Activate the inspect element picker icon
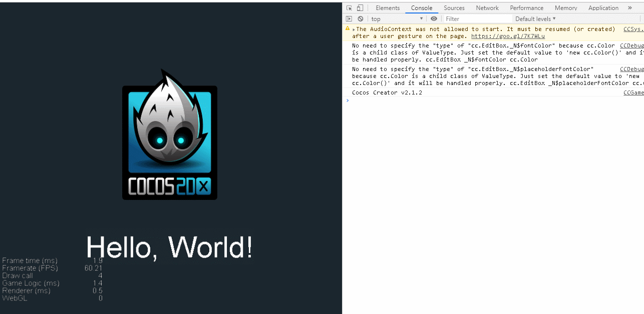This screenshot has width=644, height=314. (349, 8)
